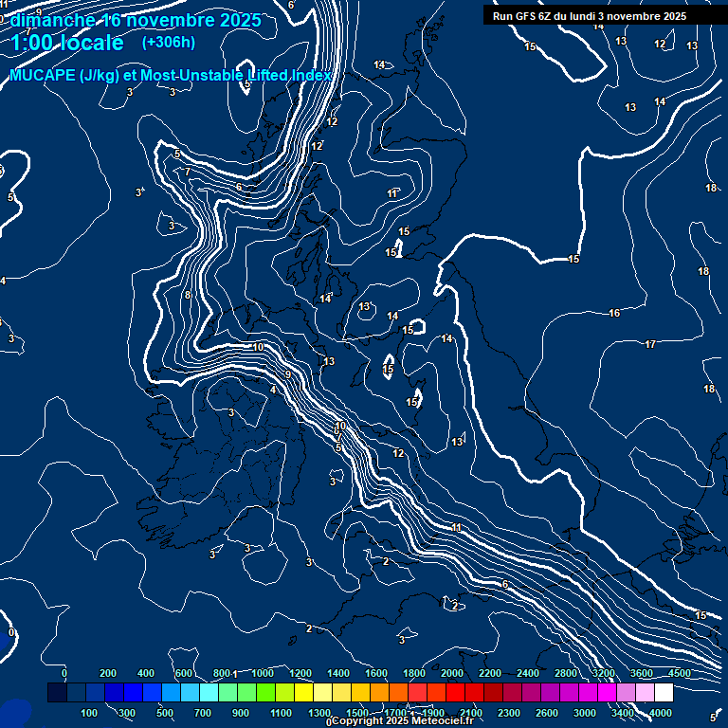Click the '(+306h)' forecast hour offset
Viewport: 728px width, 728px height.
coord(169,43)
